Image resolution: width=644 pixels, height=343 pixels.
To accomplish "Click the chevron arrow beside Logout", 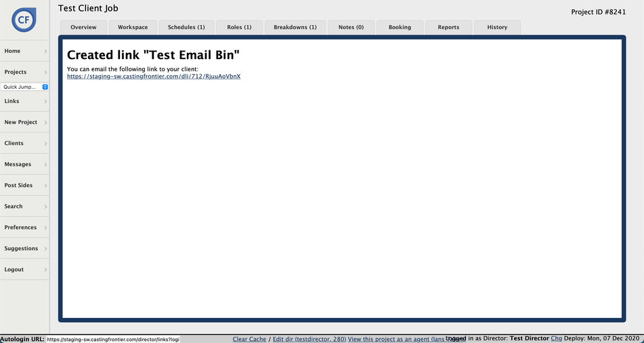I will (x=45, y=270).
